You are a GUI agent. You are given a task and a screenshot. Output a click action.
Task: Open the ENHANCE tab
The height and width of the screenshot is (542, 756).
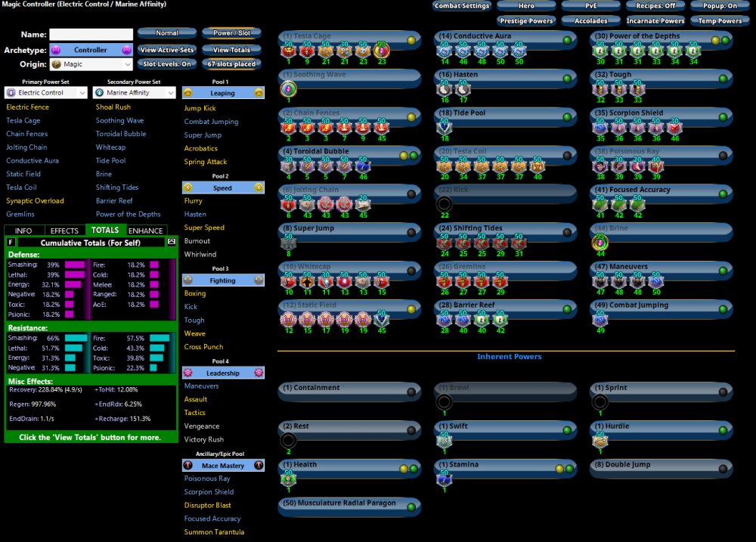coord(145,231)
